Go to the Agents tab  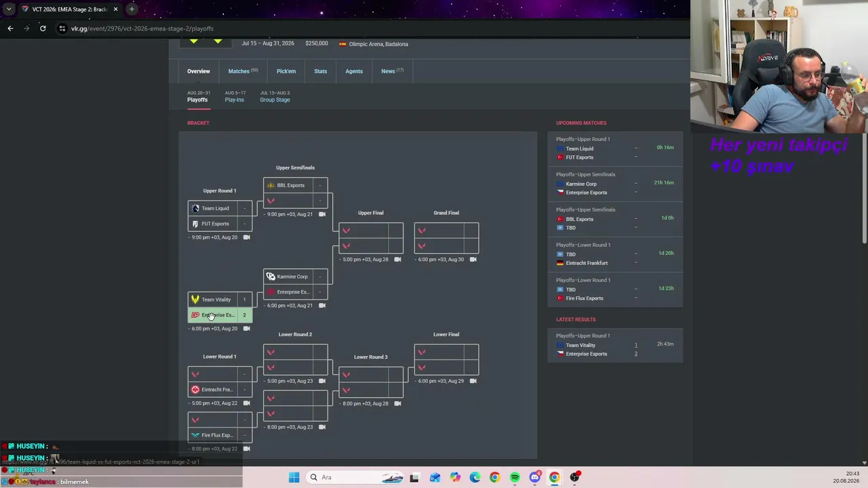(x=354, y=71)
